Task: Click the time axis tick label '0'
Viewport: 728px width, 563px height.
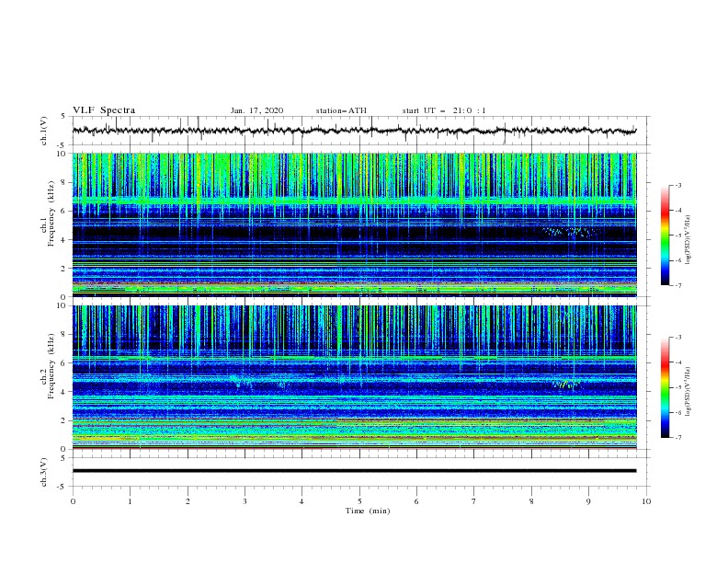Action: pos(73,501)
